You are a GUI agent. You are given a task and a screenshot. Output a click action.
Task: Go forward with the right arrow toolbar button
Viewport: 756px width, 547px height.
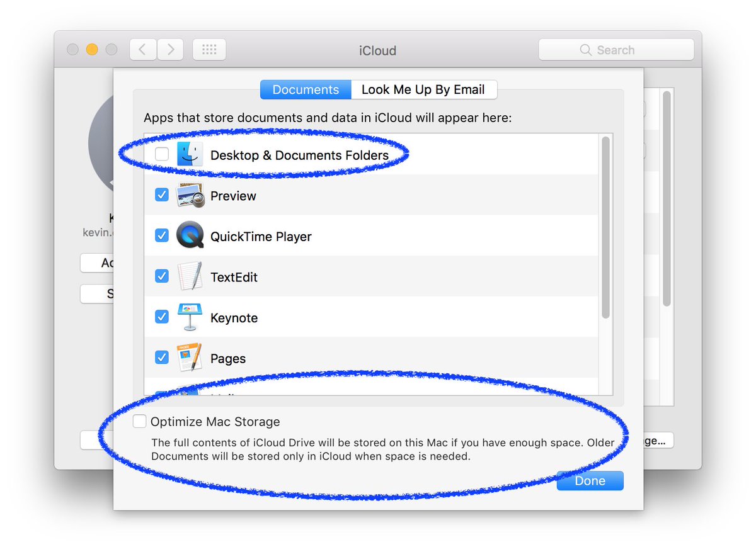click(x=171, y=50)
